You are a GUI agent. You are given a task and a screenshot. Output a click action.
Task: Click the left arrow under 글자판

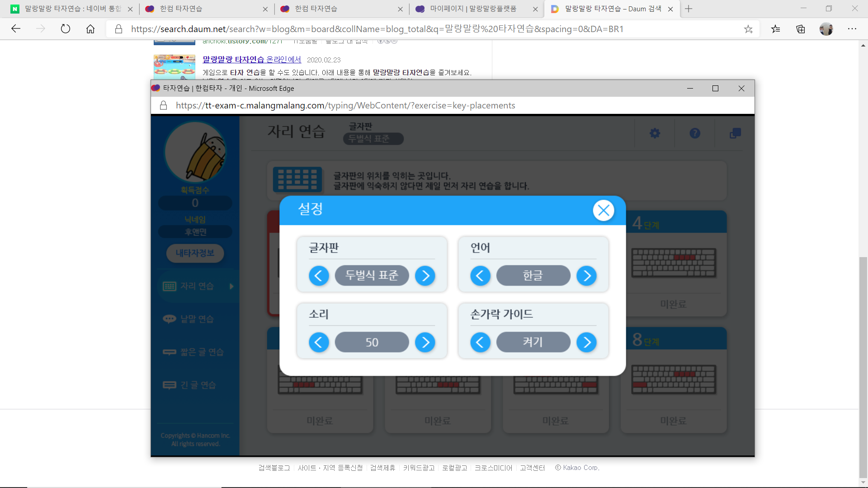click(319, 276)
